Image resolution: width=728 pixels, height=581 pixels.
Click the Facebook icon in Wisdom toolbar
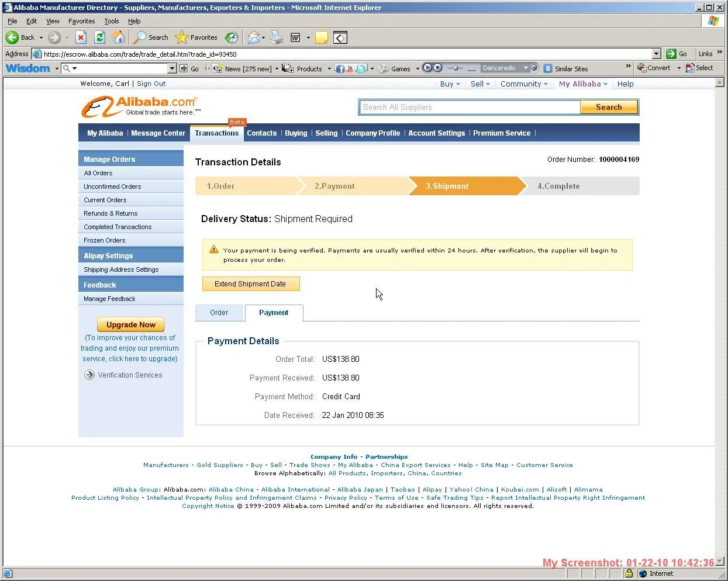point(340,68)
